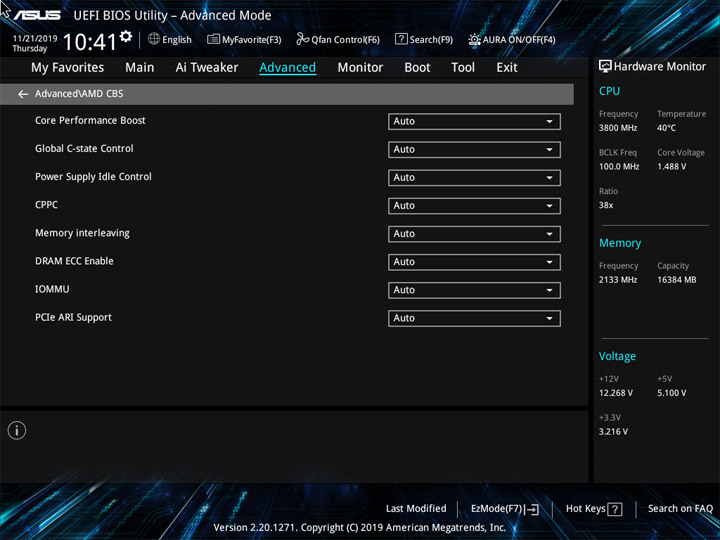Click CPU frequency value 3800 MHz
720x540 pixels.
pos(618,128)
